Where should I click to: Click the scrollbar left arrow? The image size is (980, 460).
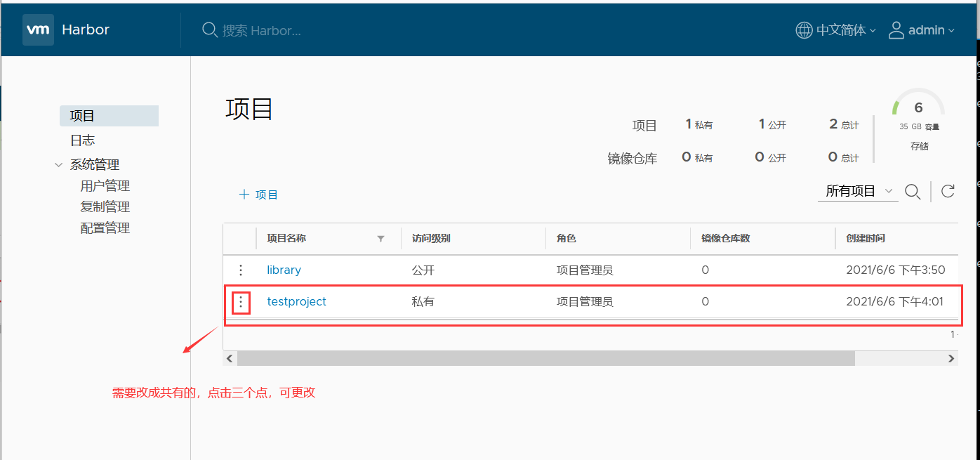point(230,358)
